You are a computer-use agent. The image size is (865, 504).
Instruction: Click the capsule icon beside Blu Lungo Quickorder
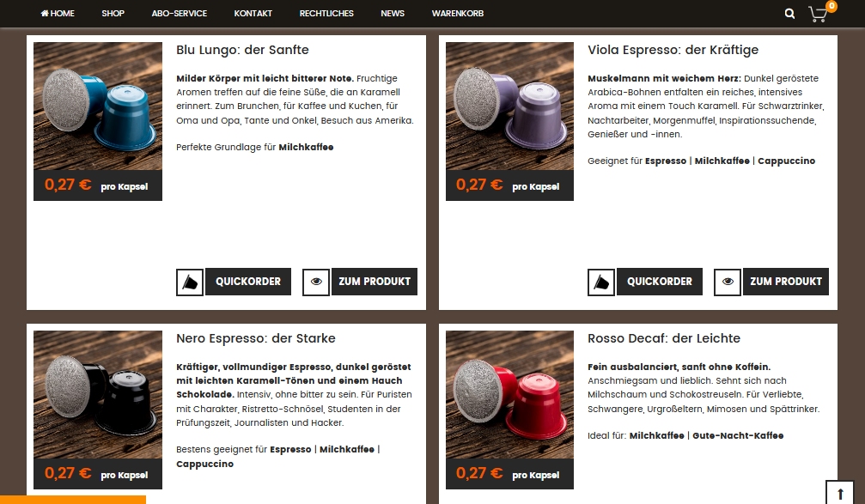click(190, 282)
